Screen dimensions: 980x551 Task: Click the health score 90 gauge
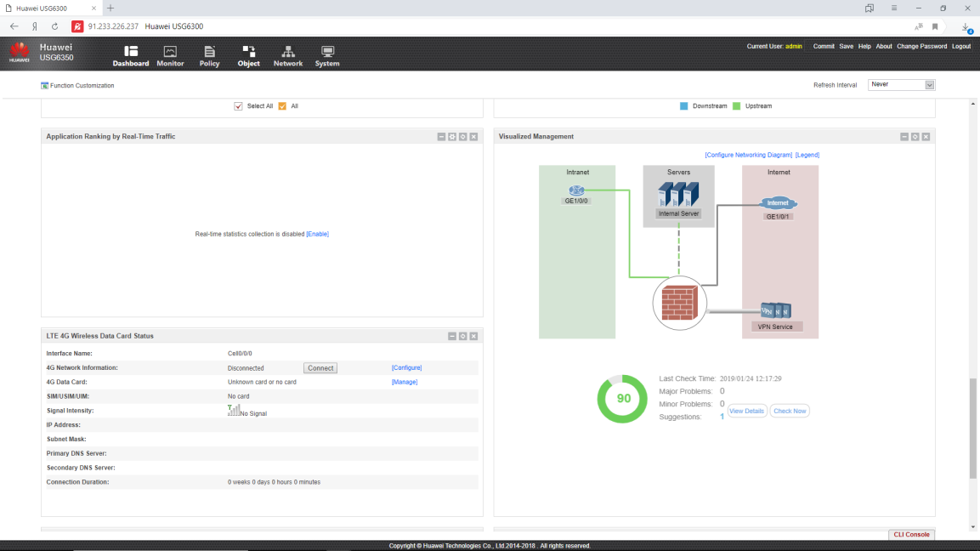622,399
